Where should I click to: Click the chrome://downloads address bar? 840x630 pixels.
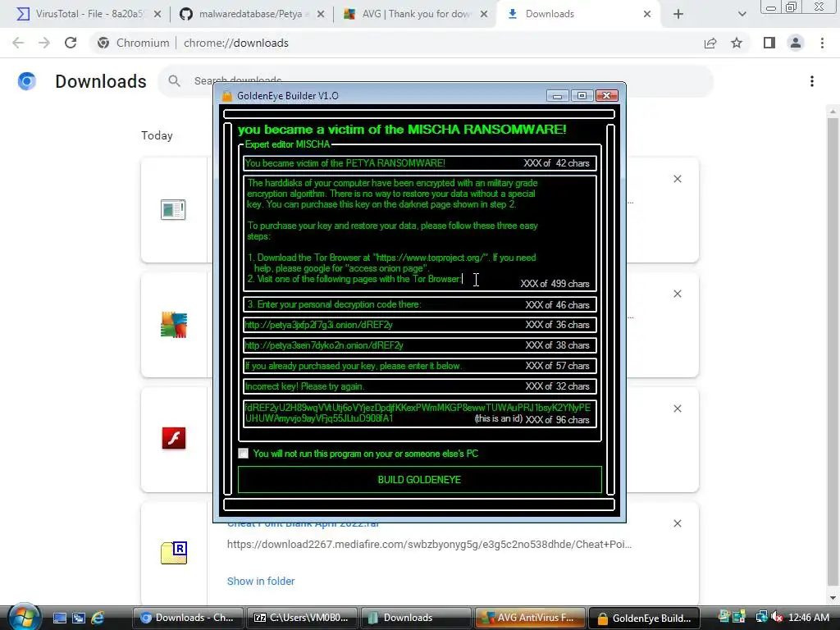point(396,43)
